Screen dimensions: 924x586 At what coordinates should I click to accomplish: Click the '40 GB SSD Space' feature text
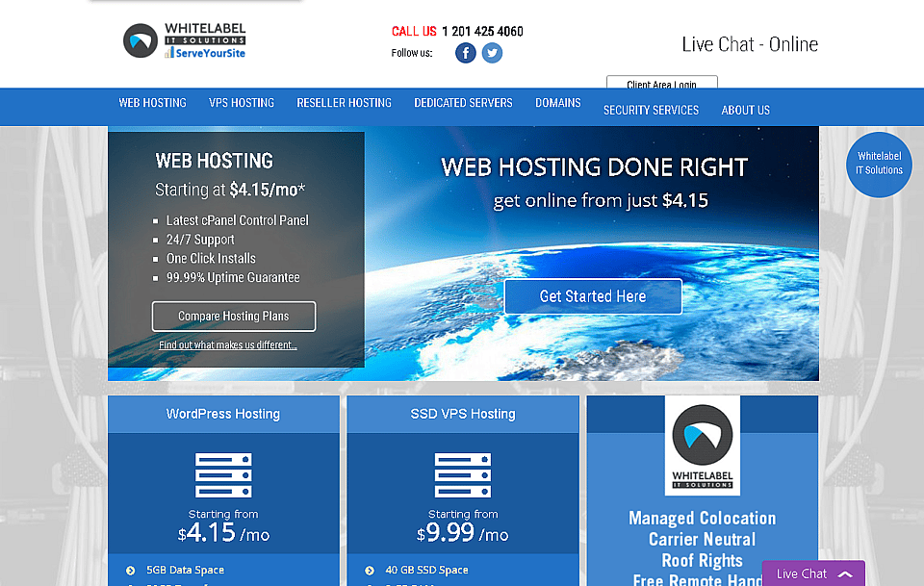pos(426,570)
